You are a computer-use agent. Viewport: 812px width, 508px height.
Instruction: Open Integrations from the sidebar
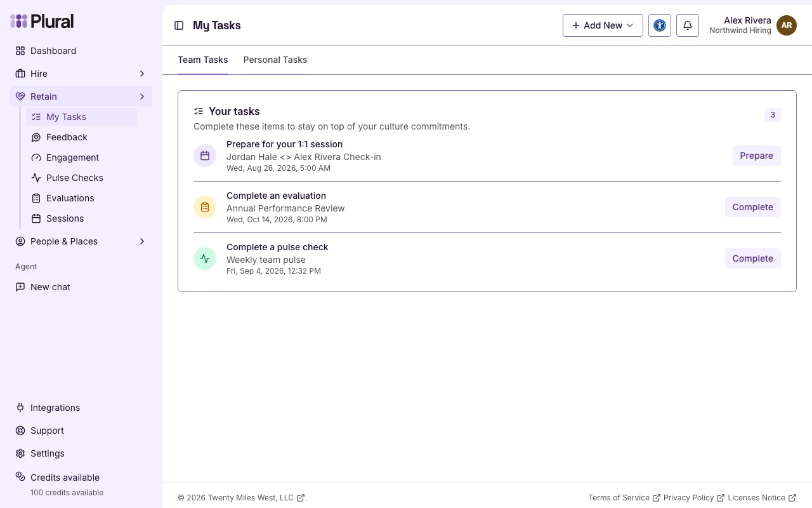pyautogui.click(x=81, y=408)
